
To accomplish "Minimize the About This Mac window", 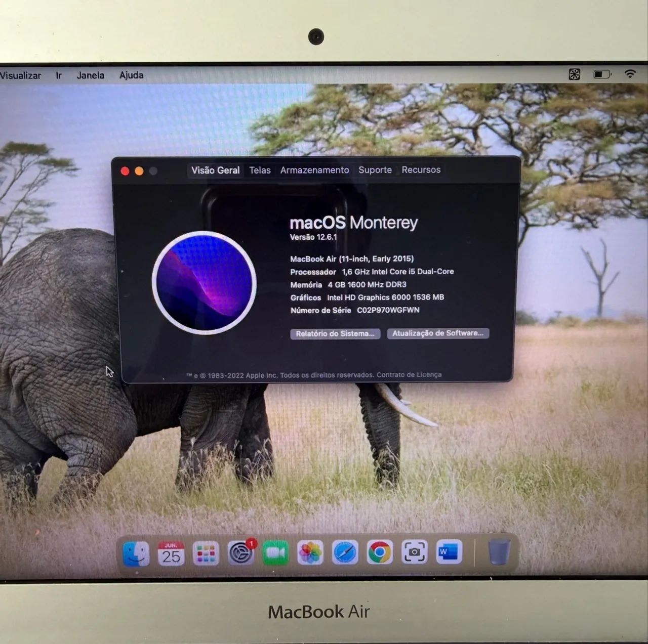I will click(139, 171).
